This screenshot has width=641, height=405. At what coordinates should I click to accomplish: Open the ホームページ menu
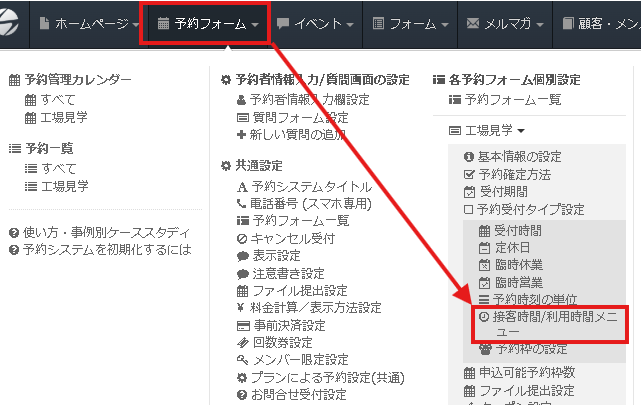pyautogui.click(x=89, y=24)
